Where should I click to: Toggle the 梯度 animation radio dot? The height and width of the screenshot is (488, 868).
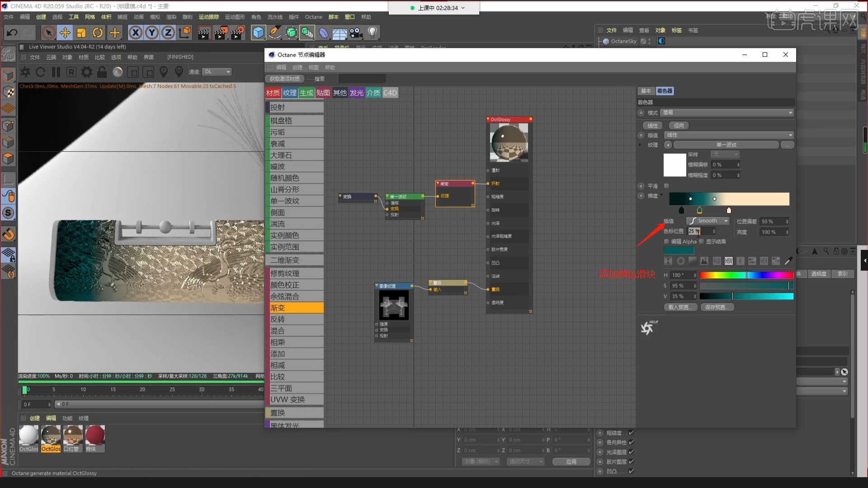641,196
